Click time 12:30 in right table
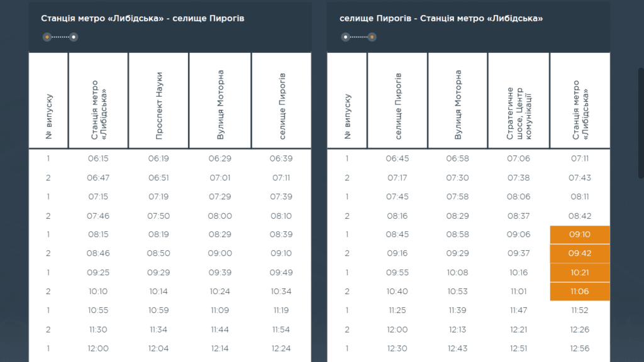Viewport: 644px width, 362px height. (x=397, y=348)
